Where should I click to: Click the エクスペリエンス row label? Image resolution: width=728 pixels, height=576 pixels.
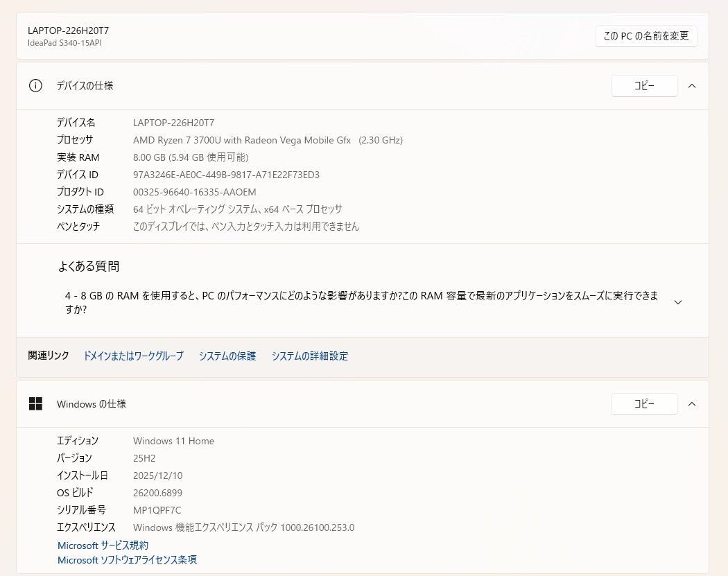(86, 527)
